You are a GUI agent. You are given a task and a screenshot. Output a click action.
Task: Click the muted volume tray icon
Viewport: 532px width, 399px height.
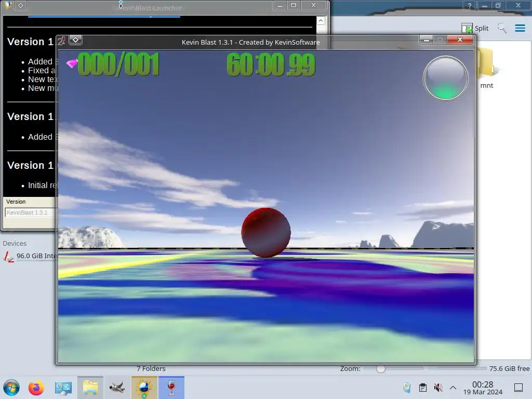(x=438, y=388)
